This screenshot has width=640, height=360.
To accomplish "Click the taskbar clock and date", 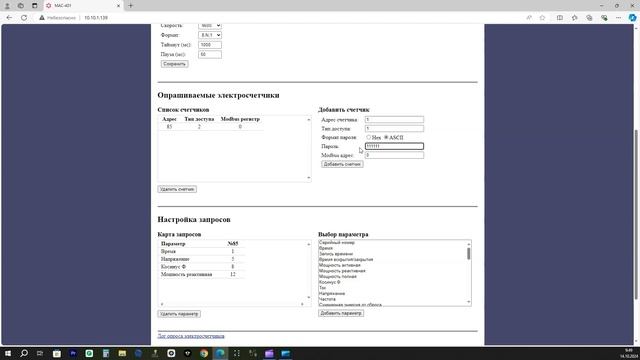I will (x=628, y=353).
